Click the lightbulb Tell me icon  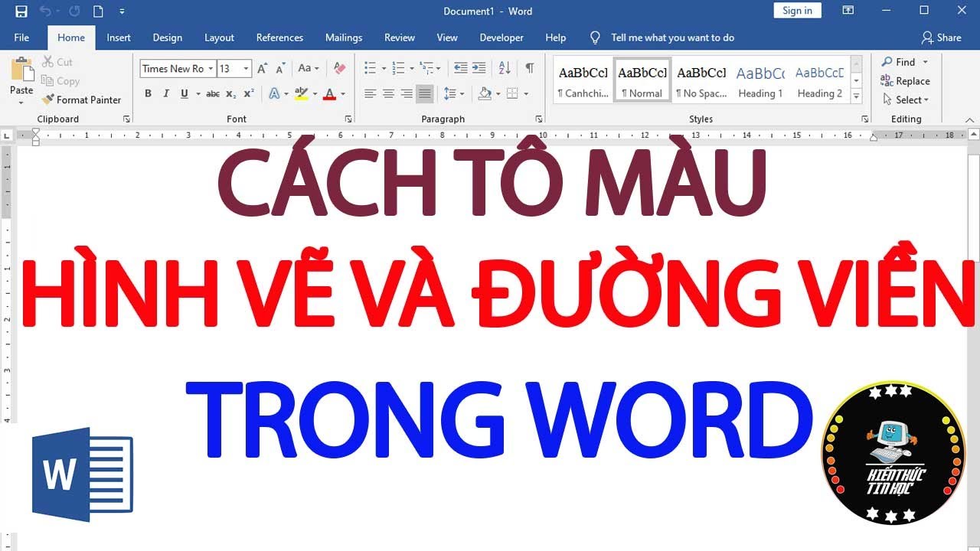[595, 37]
